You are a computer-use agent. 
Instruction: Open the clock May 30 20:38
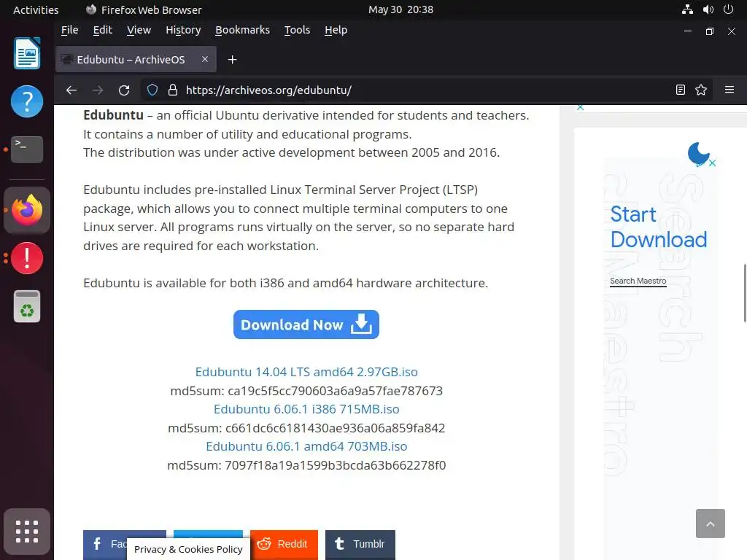point(400,9)
